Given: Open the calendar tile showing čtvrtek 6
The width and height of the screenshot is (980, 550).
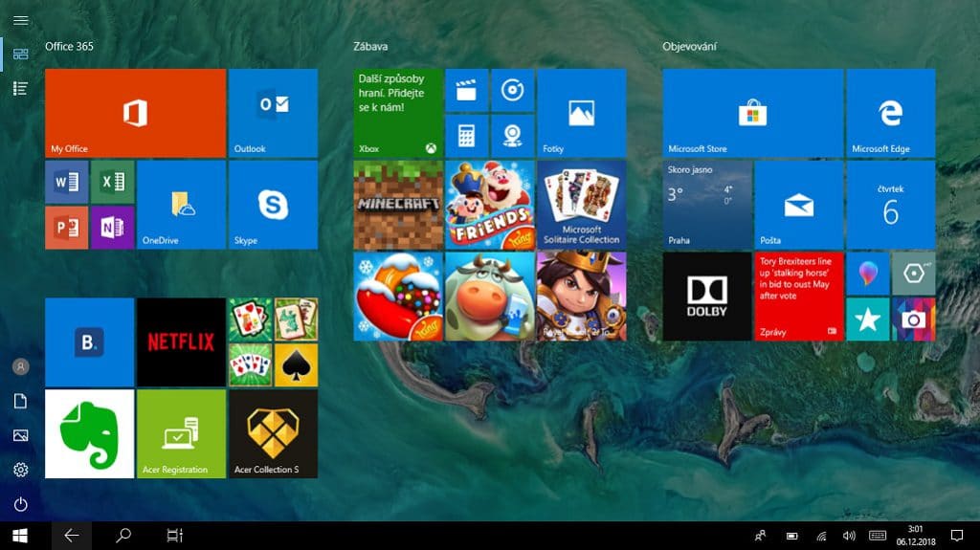Looking at the screenshot, I should (x=891, y=205).
